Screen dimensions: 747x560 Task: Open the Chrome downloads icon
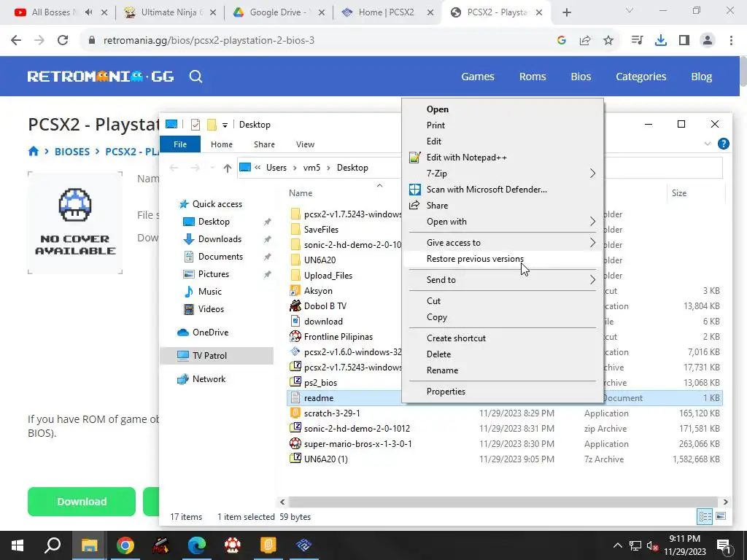point(660,41)
